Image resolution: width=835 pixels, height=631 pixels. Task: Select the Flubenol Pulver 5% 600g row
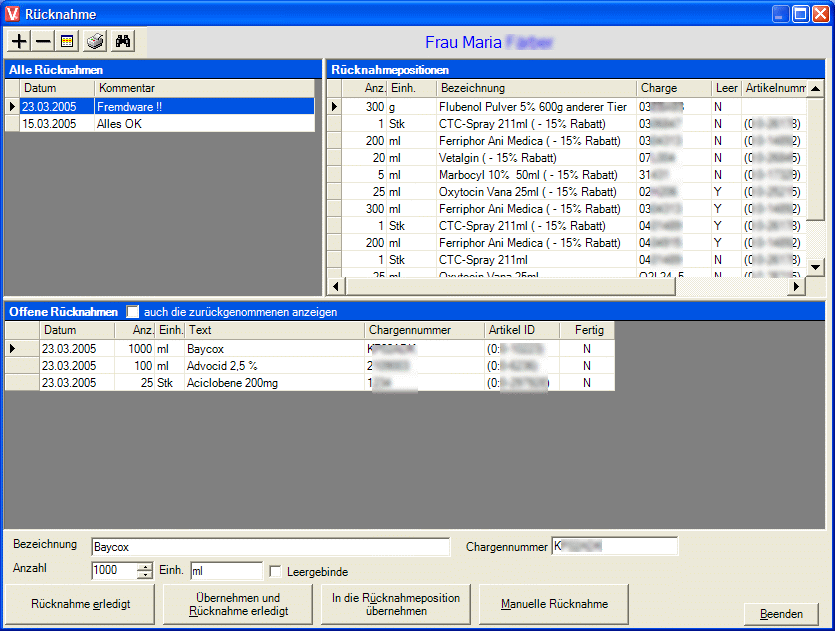567,106
